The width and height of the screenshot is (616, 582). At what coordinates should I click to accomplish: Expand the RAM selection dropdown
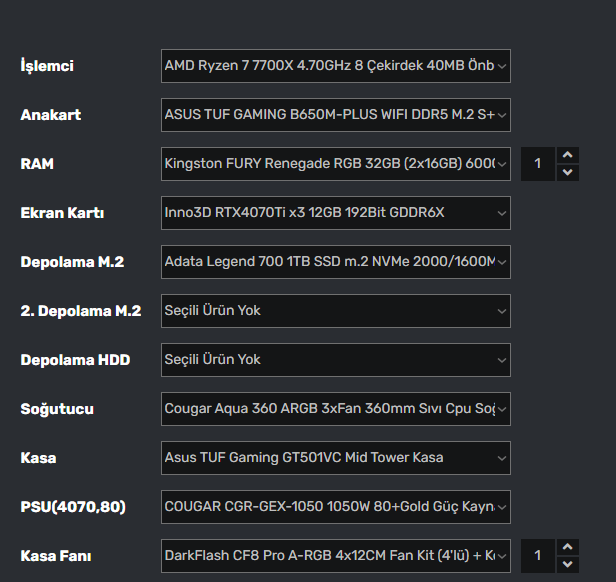335,164
